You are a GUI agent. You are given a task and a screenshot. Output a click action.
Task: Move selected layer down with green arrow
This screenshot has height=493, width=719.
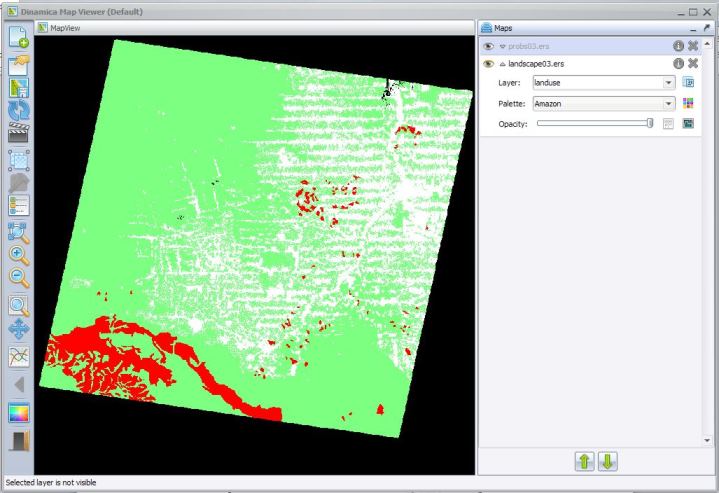coord(608,461)
